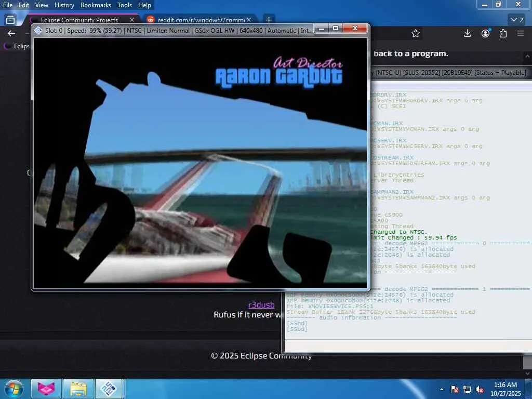The image size is (532, 399).
Task: Click the 'Art Director' credit text in game
Action: 308,63
